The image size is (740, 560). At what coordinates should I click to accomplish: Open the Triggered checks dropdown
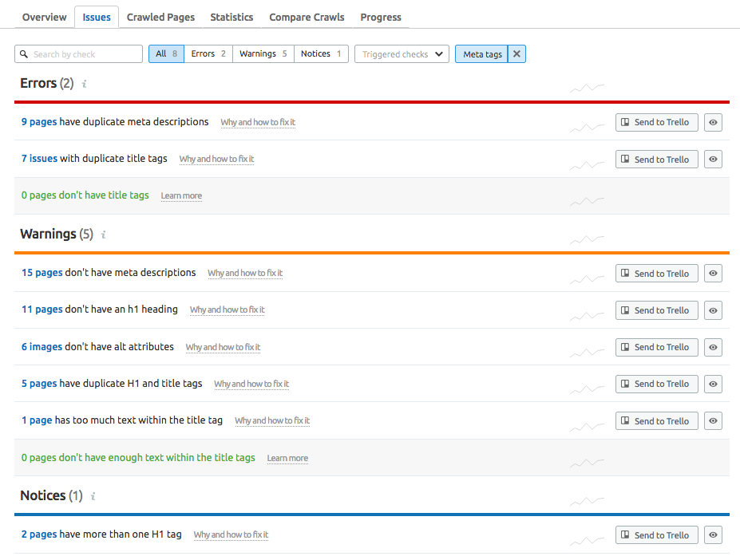pyautogui.click(x=402, y=54)
